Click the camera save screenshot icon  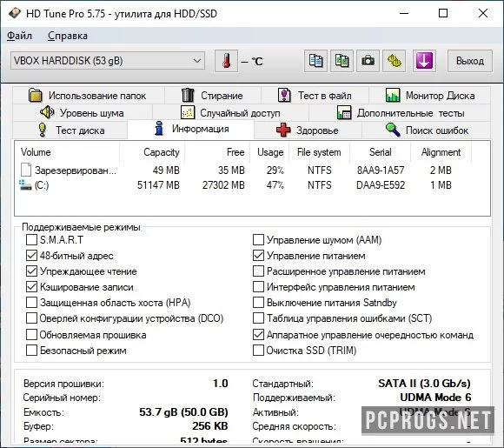click(368, 61)
